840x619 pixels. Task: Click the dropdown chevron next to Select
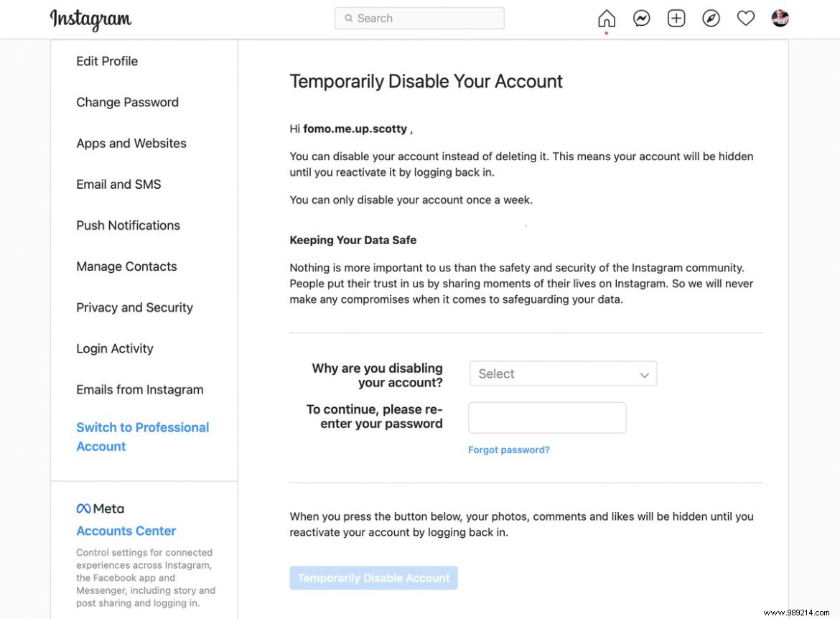tap(644, 373)
